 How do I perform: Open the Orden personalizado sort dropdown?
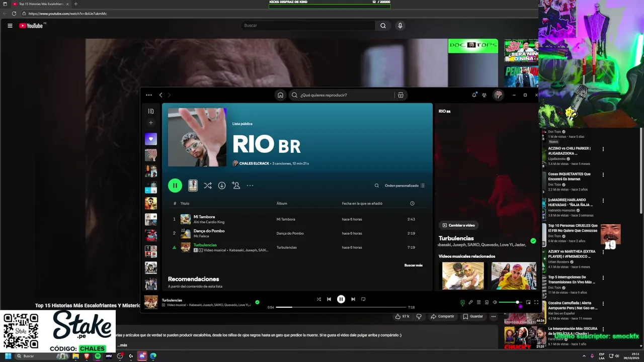[405, 186]
